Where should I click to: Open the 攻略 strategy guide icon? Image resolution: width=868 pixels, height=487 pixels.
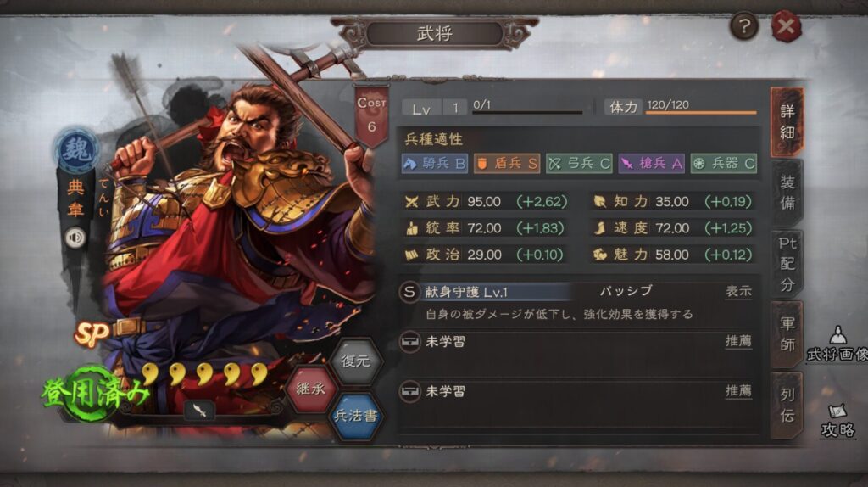pyautogui.click(x=837, y=421)
